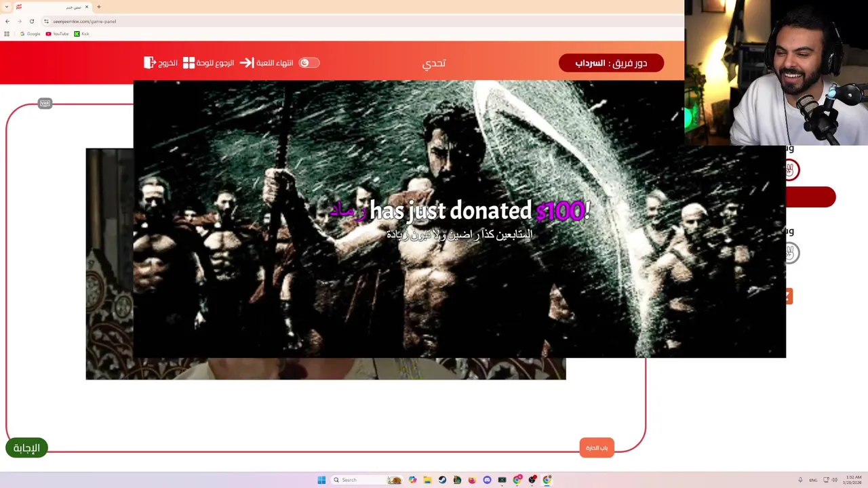
Task: Click the end game arrow icon
Action: tap(246, 62)
